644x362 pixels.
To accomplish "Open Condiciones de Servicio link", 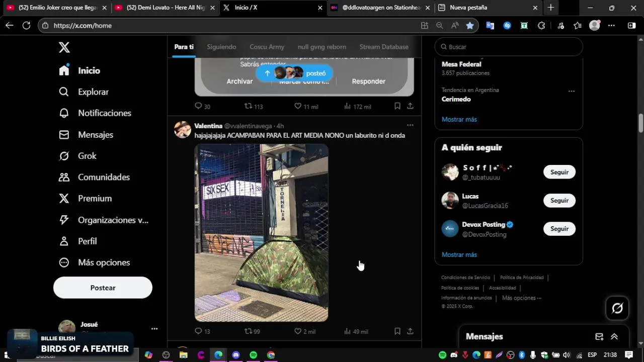I will click(465, 278).
